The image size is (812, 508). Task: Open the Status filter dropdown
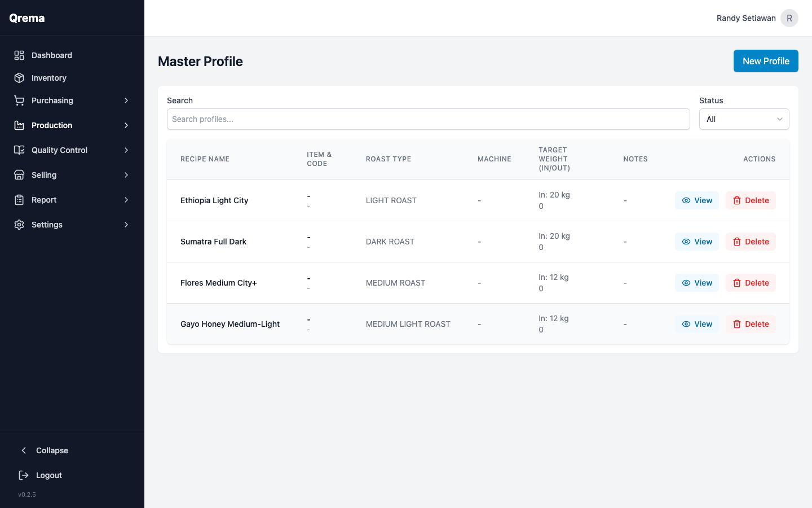744,119
